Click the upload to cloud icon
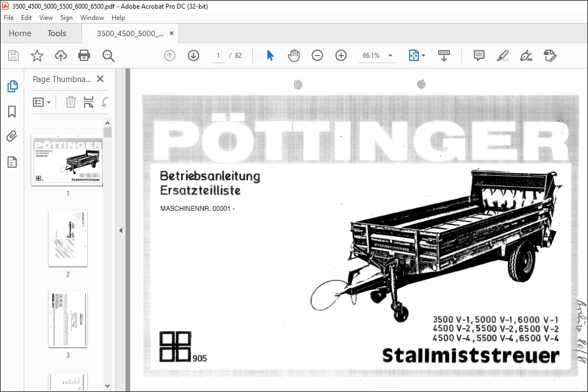This screenshot has width=588, height=392. click(61, 56)
